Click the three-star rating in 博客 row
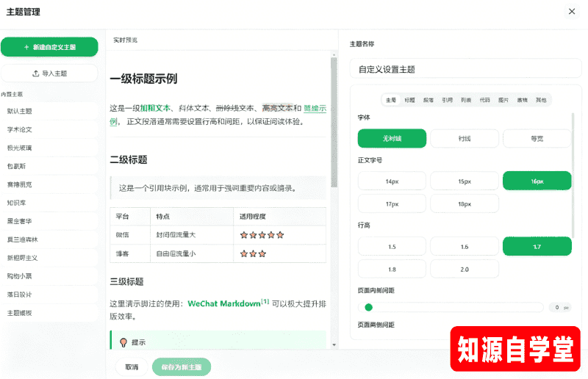The width and height of the screenshot is (588, 379). [x=253, y=254]
